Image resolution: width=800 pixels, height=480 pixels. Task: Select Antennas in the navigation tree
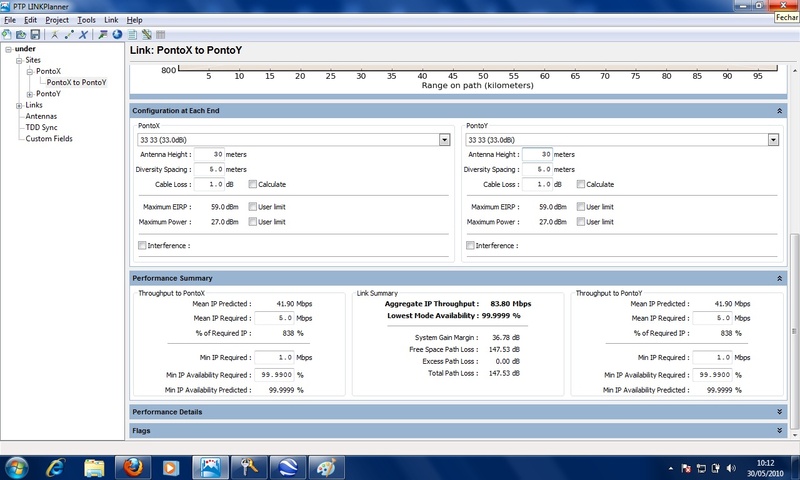(x=41, y=116)
